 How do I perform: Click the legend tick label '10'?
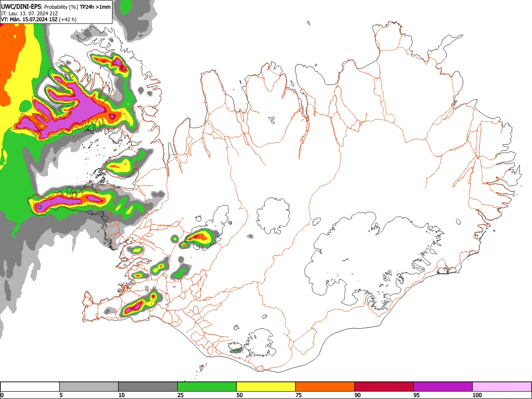pyautogui.click(x=122, y=395)
